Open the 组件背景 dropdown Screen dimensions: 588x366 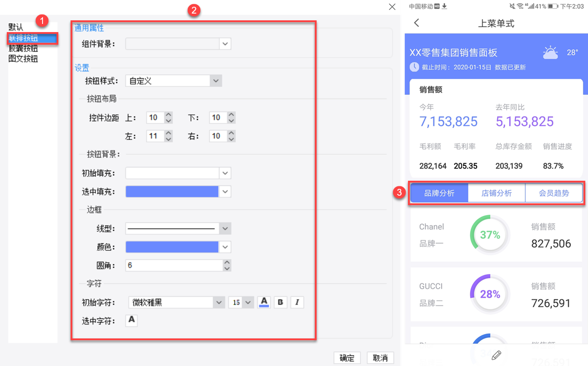(225, 44)
